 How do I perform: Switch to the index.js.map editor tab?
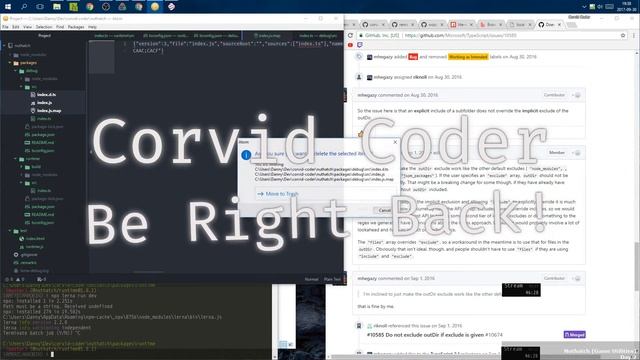267,36
